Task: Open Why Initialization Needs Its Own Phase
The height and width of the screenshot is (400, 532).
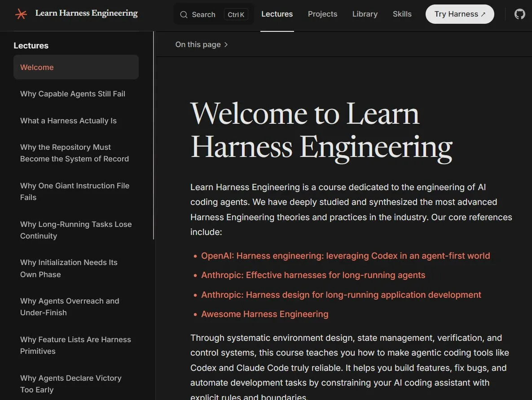Action: click(x=69, y=268)
